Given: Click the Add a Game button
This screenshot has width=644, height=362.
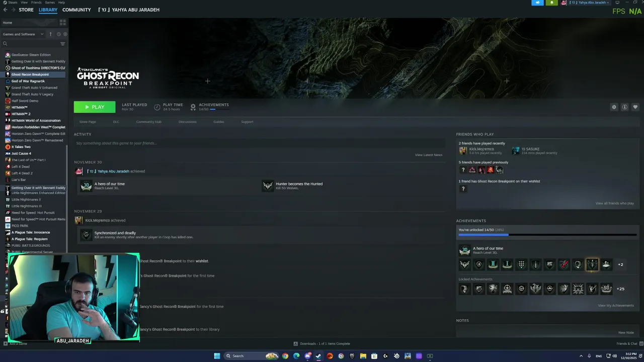Looking at the screenshot, I should [15, 343].
